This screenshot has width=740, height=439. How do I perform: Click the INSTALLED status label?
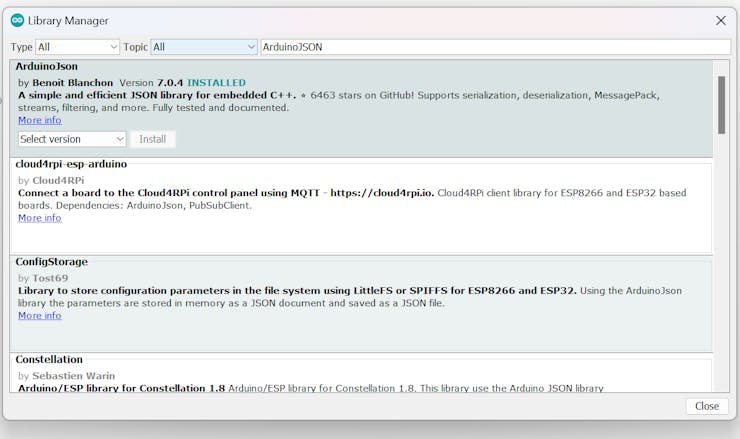(x=216, y=83)
